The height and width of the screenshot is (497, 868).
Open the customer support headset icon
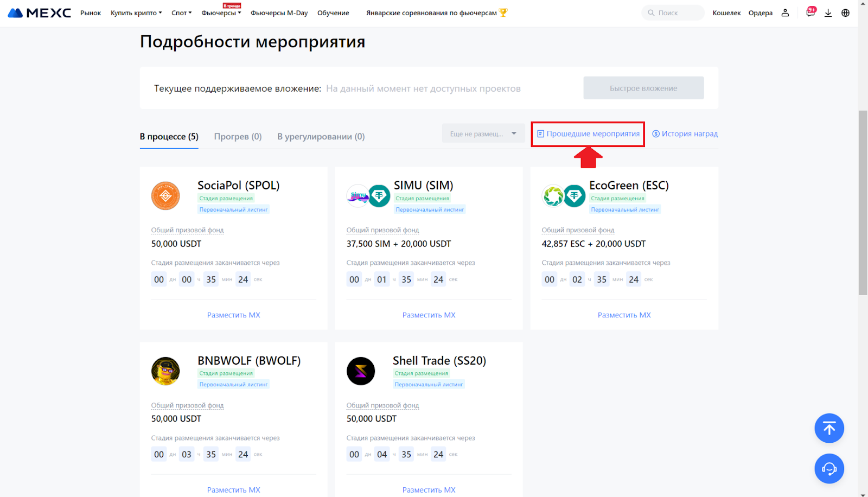click(829, 468)
